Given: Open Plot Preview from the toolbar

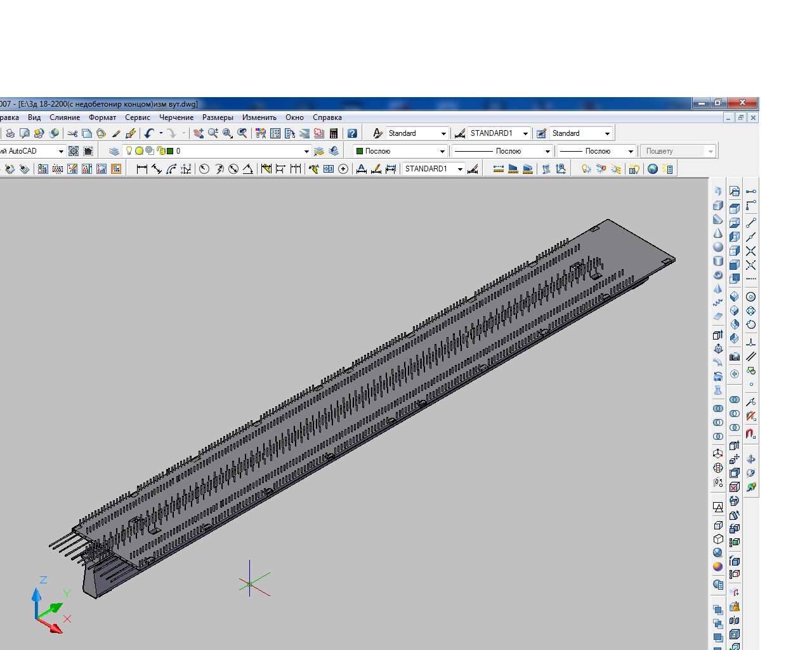Looking at the screenshot, I should pyautogui.click(x=25, y=133).
